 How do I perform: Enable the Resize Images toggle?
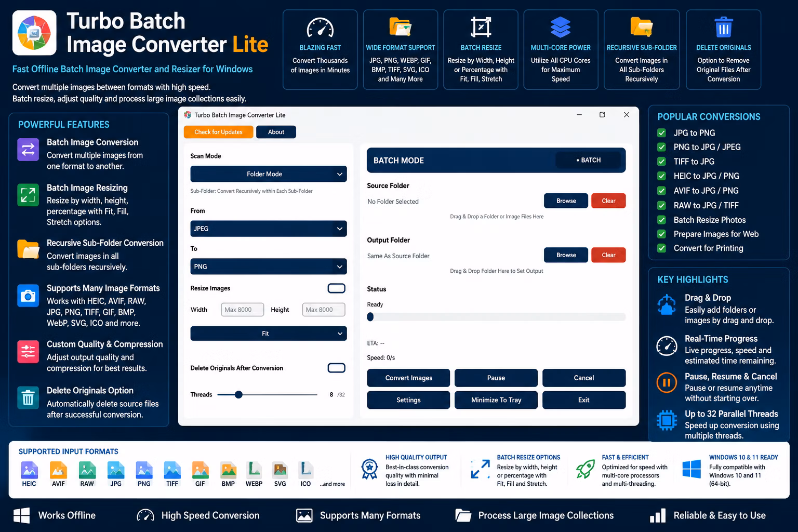[337, 288]
